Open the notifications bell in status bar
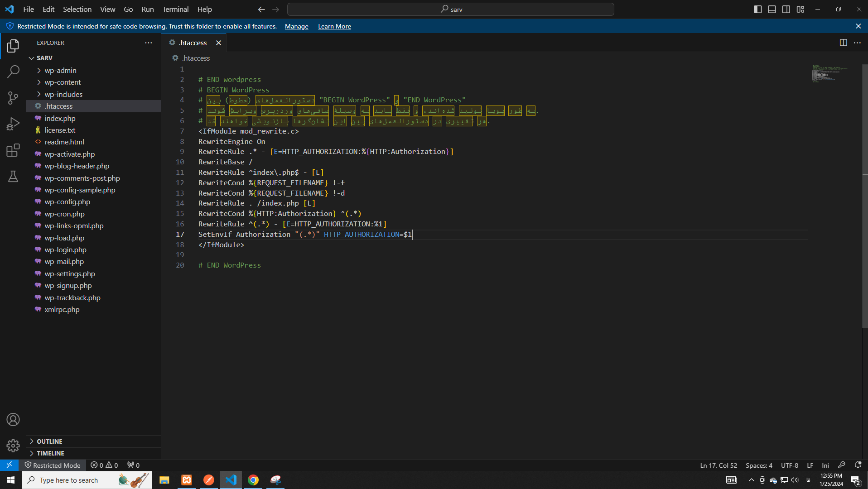Image resolution: width=868 pixels, height=489 pixels. tap(858, 465)
